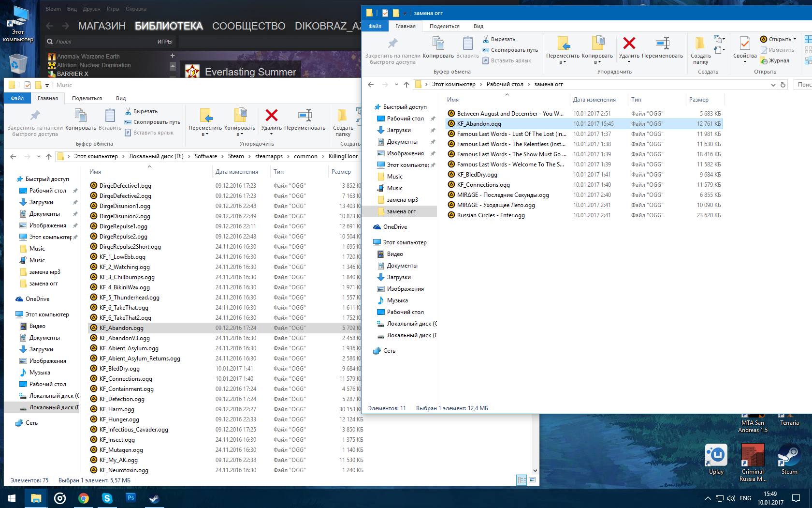Open quick access toolbar dropdown in Music titlebar

coord(47,85)
